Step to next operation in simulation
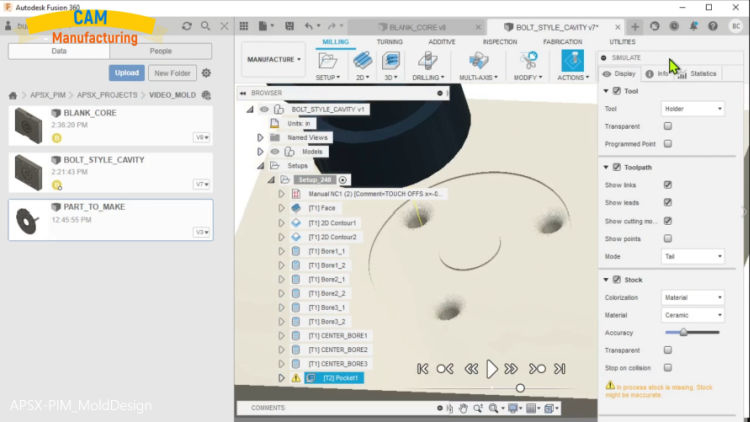Image resolution: width=750 pixels, height=422 pixels. coord(537,369)
